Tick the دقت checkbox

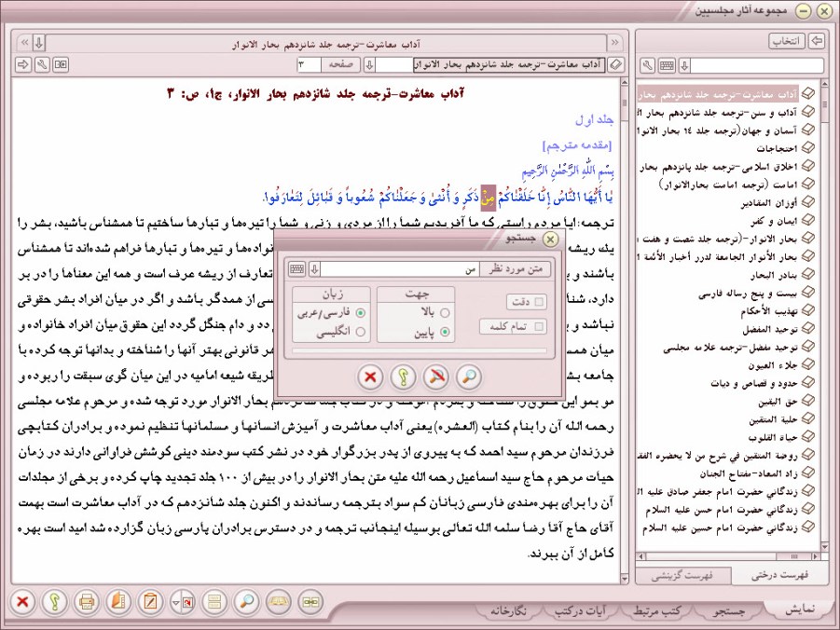[x=539, y=302]
